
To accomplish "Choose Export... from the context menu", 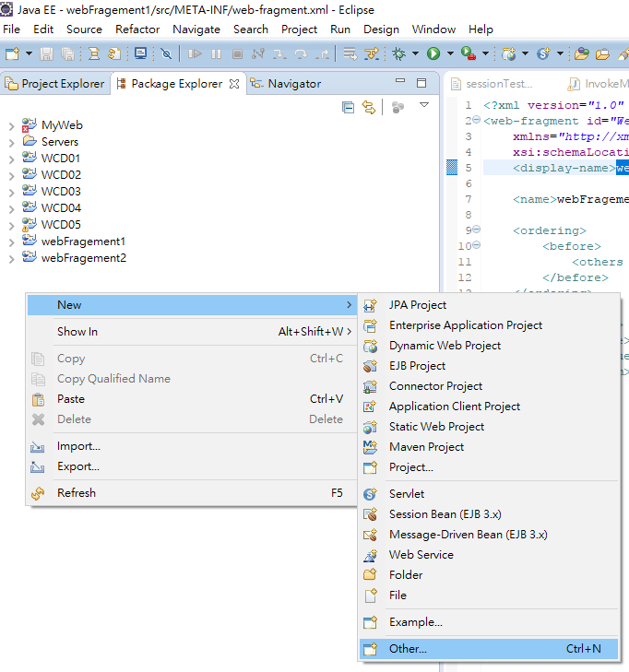I will pyautogui.click(x=192, y=466).
